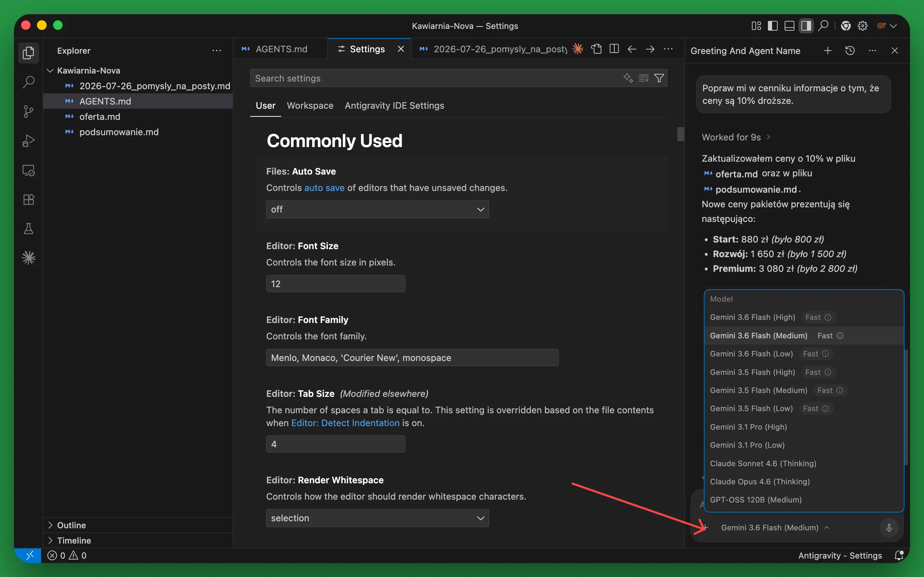Choose GPT-OSS 120B (Medium) model

click(x=803, y=500)
